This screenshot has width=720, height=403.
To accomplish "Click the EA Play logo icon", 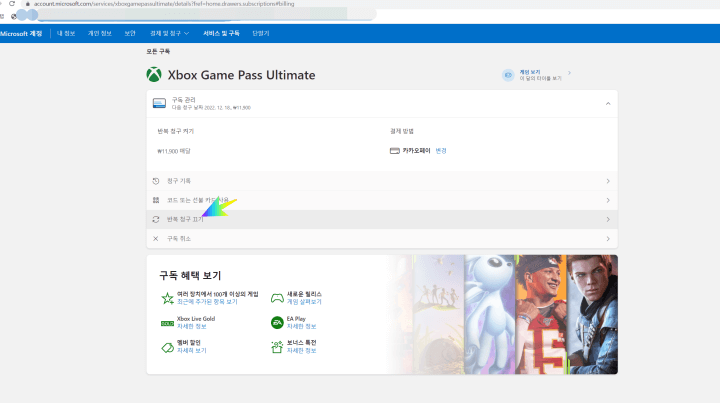I will [x=277, y=323].
